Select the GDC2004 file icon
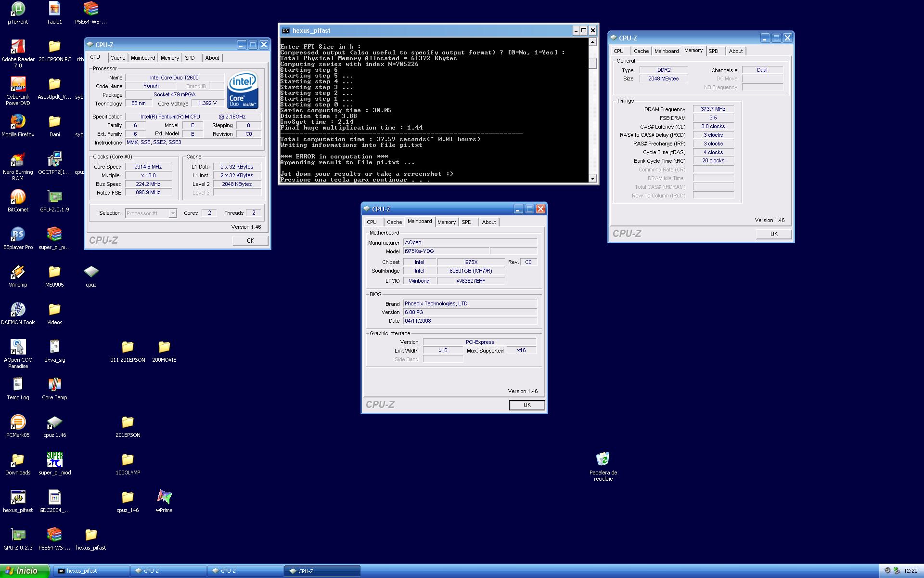924x578 pixels. (x=54, y=501)
